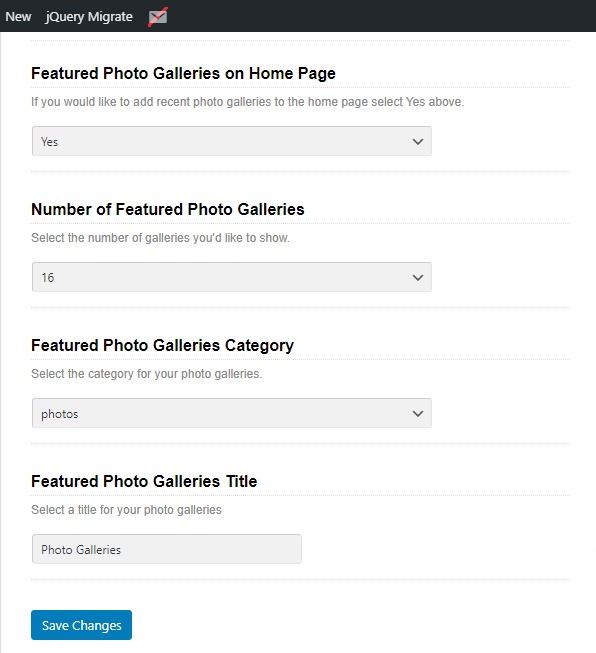
Task: Click the 'select Yes above' description text
Action: click(x=247, y=102)
